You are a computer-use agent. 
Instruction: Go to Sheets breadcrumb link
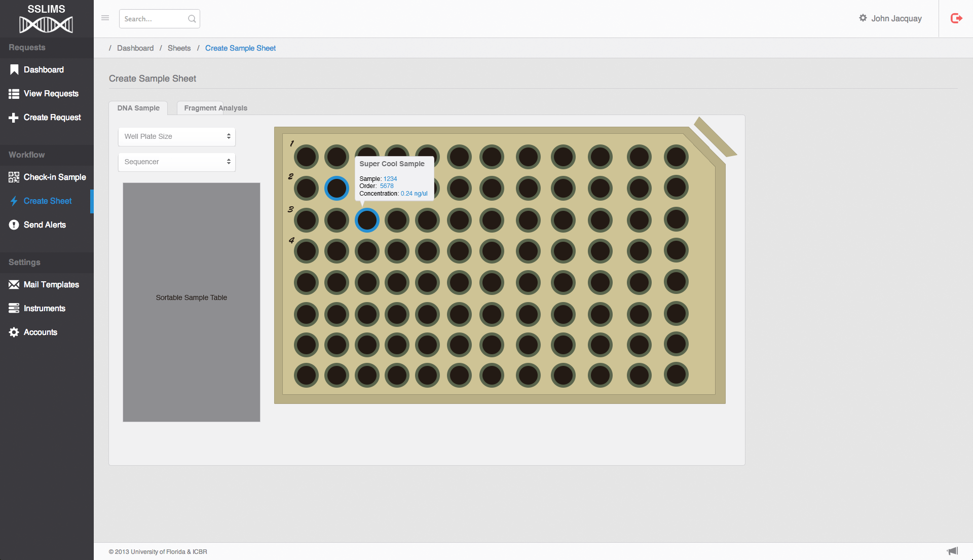point(179,48)
